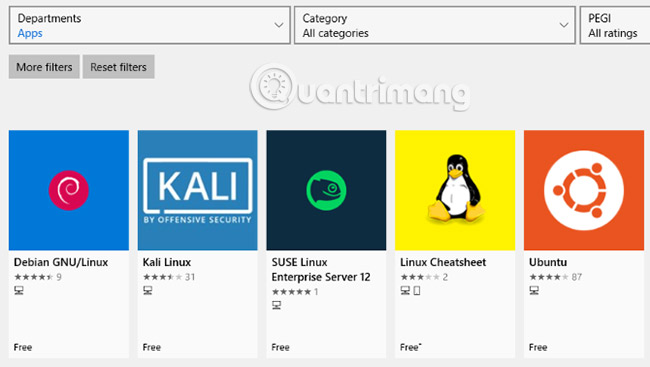This screenshot has width=650, height=367.
Task: Click the PC device icon under Debian GNU/Linux
Action: (x=19, y=291)
